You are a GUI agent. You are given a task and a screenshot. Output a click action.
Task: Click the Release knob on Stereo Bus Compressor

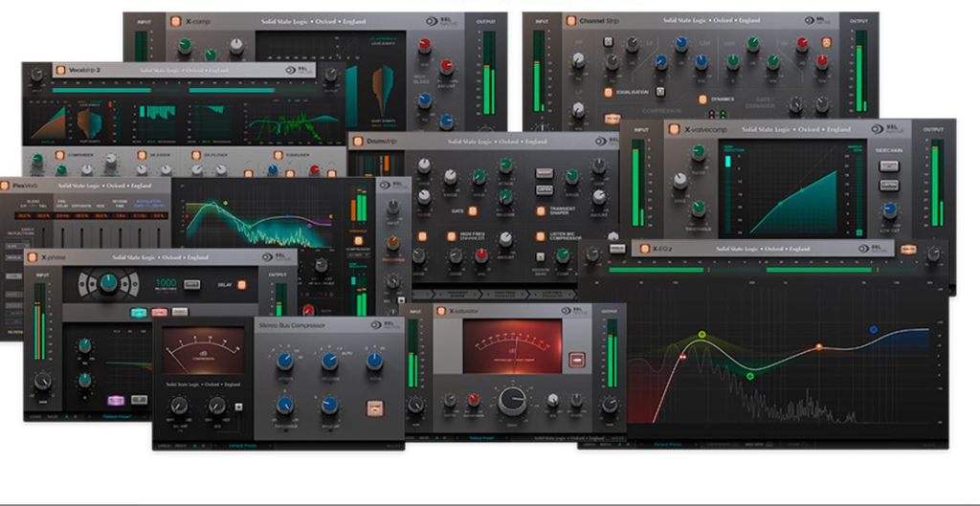(x=330, y=361)
